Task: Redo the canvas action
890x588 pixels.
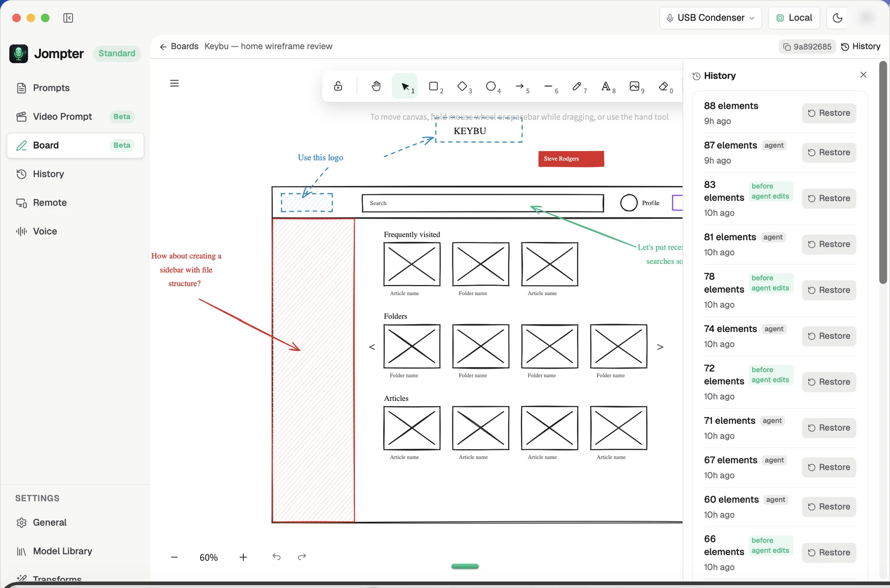Action: click(302, 557)
